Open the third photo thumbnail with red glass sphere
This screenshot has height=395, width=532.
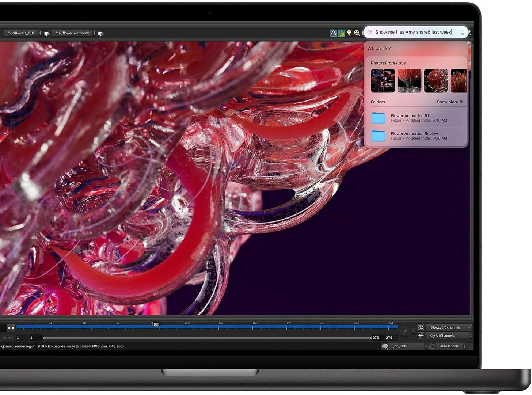tap(436, 81)
